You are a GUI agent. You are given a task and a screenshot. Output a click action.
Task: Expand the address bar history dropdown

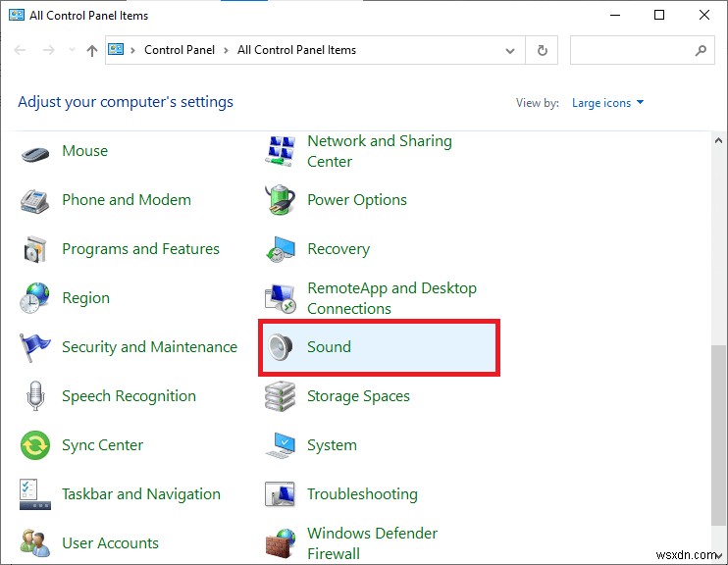point(510,51)
